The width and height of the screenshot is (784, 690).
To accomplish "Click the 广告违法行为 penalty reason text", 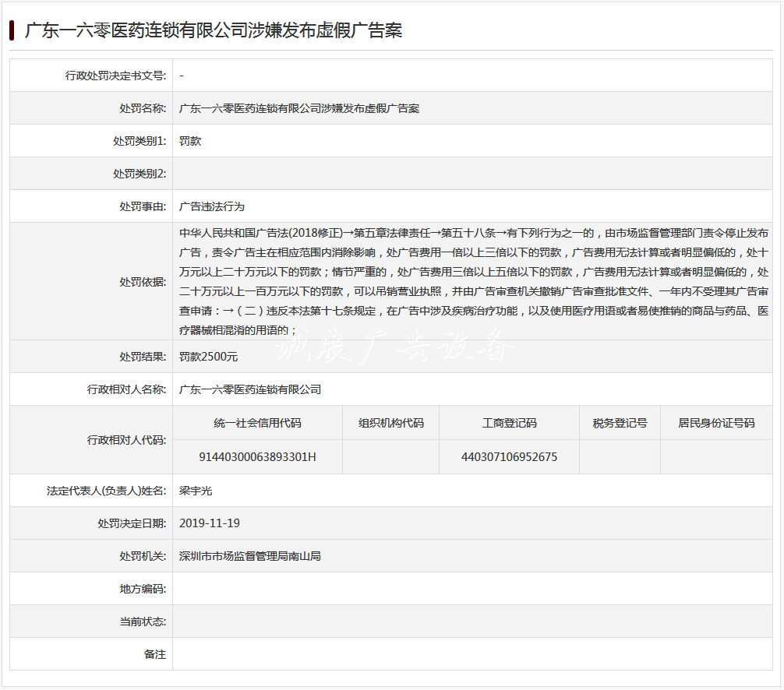I will click(212, 206).
